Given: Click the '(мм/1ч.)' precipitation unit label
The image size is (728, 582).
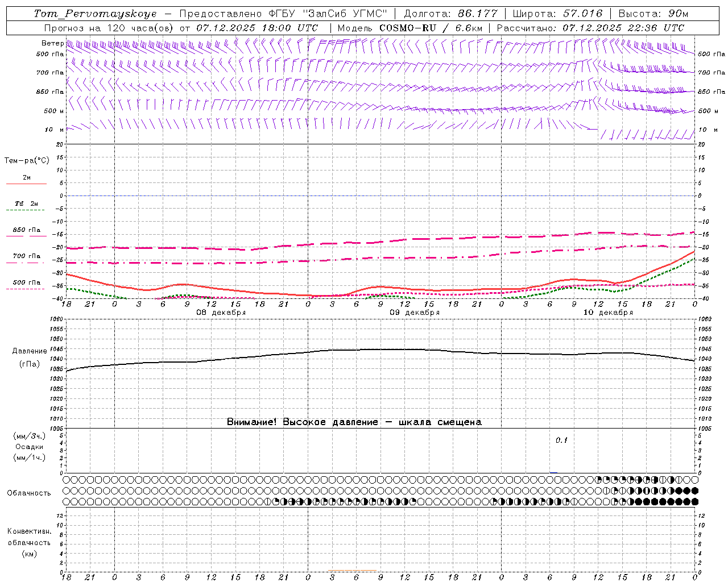Looking at the screenshot, I should coord(30,458).
